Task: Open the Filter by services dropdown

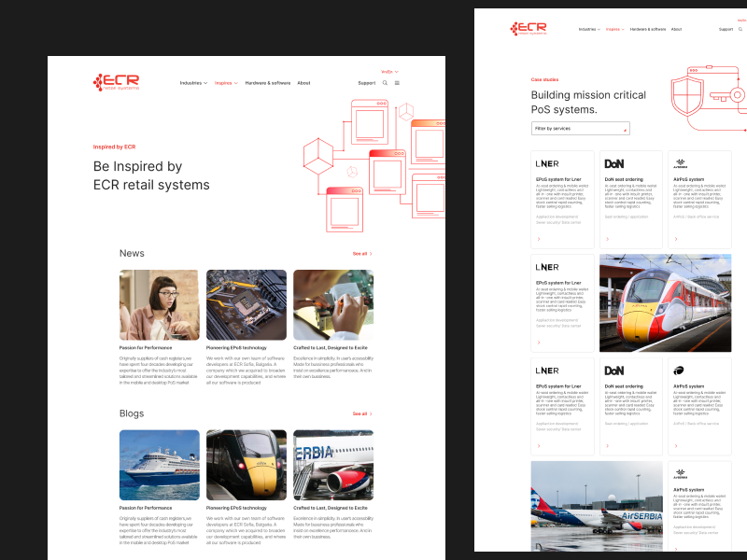Action: [580, 128]
